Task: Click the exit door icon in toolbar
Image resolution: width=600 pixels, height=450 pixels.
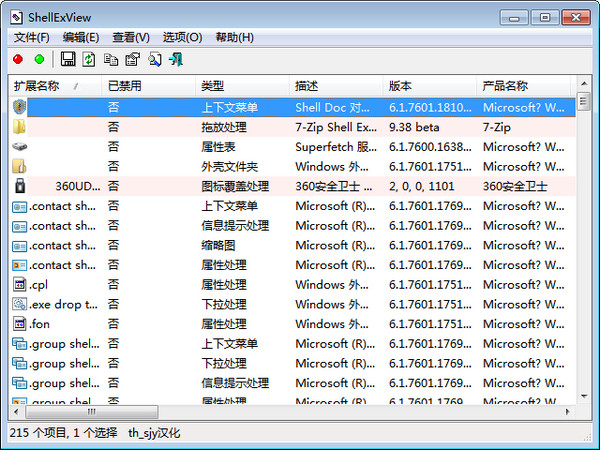Action: coord(176,59)
